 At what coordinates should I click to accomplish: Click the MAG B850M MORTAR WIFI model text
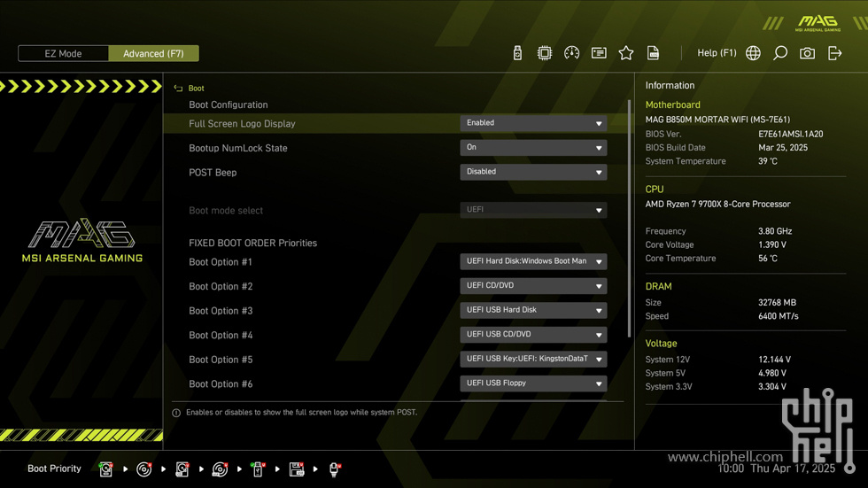tap(717, 120)
